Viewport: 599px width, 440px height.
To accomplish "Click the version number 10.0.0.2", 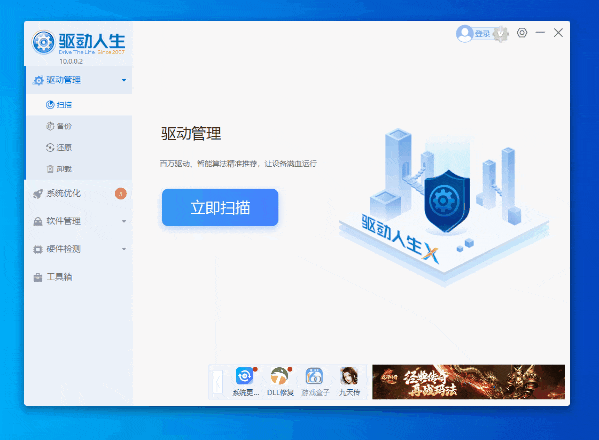I will pos(71,61).
